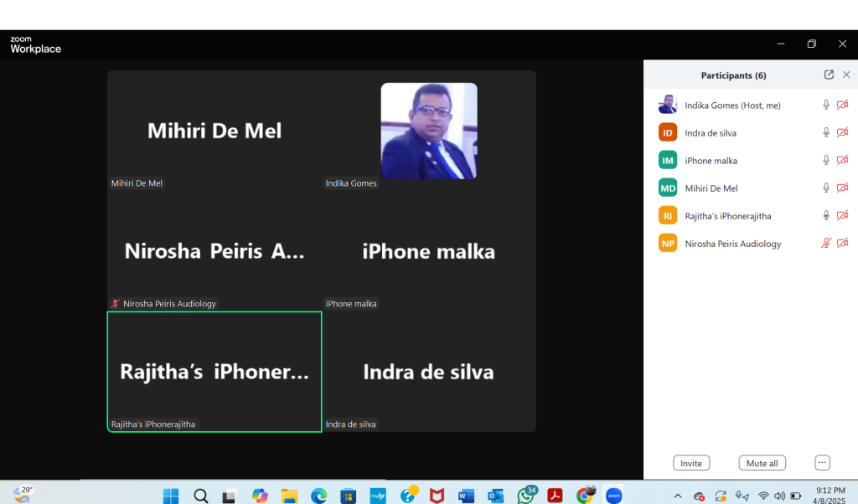Image resolution: width=858 pixels, height=504 pixels.
Task: Select Mihiri De Mel in participants list
Action: pos(711,188)
